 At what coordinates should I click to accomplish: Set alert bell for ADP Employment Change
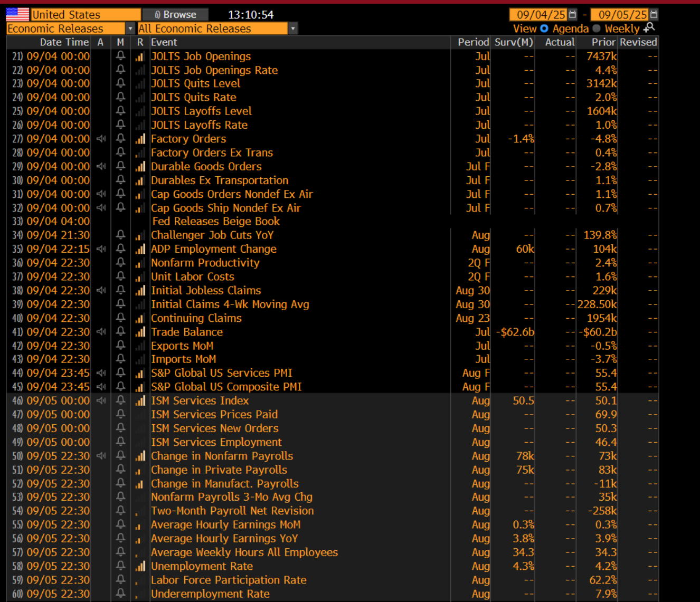pyautogui.click(x=121, y=249)
